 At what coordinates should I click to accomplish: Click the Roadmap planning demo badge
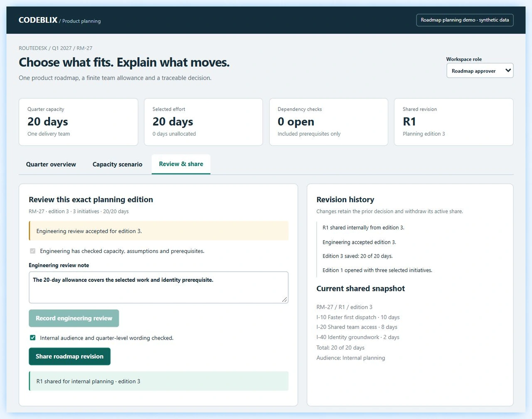tap(465, 20)
